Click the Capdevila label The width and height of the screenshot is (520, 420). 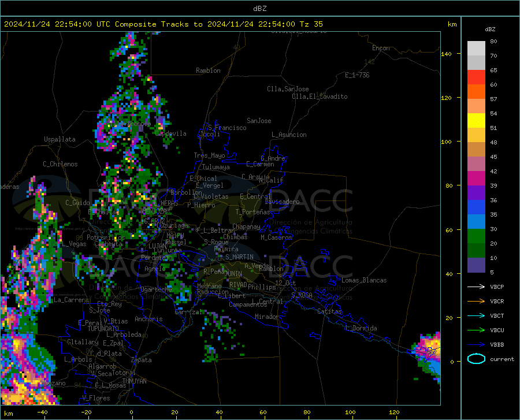170,133
